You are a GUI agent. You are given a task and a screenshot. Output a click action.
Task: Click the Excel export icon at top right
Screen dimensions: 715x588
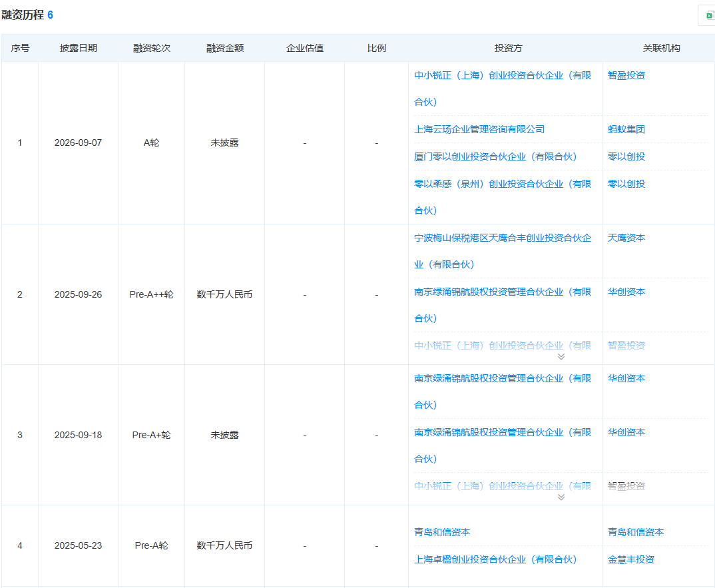[710, 16]
